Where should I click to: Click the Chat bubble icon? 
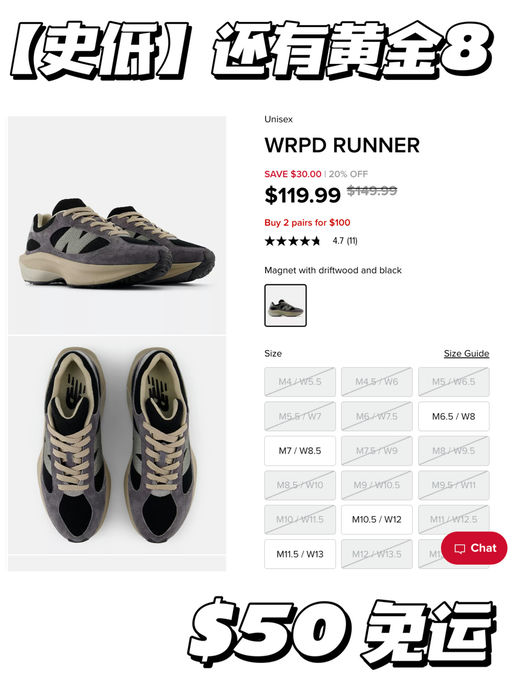click(459, 548)
